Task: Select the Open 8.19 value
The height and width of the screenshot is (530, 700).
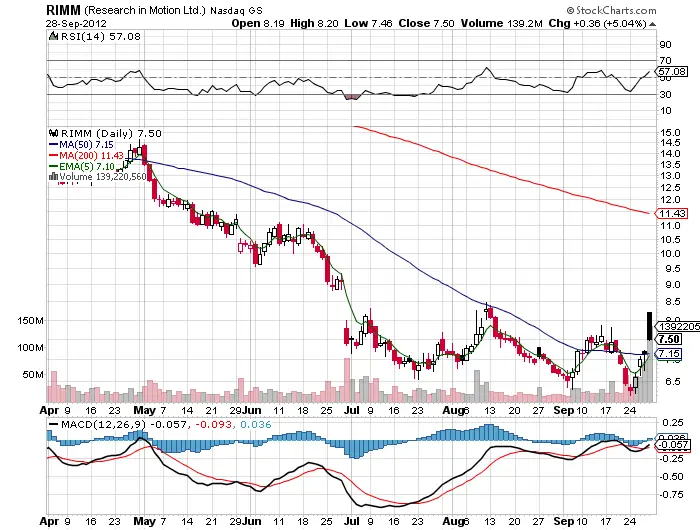Action: click(258, 23)
